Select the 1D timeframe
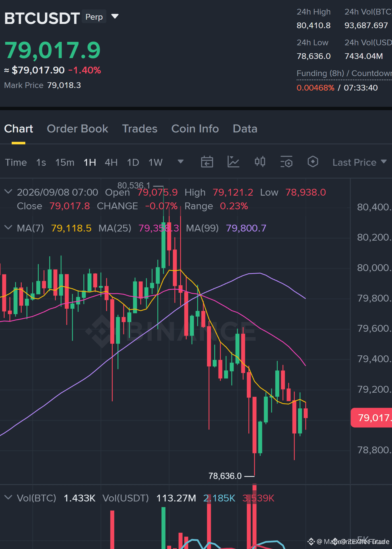 click(133, 162)
